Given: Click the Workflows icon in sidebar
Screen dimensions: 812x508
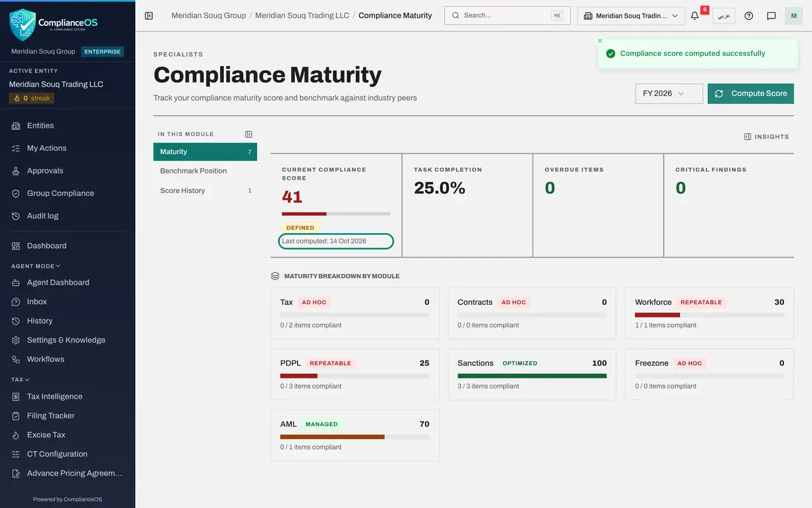Looking at the screenshot, I should tap(16, 359).
